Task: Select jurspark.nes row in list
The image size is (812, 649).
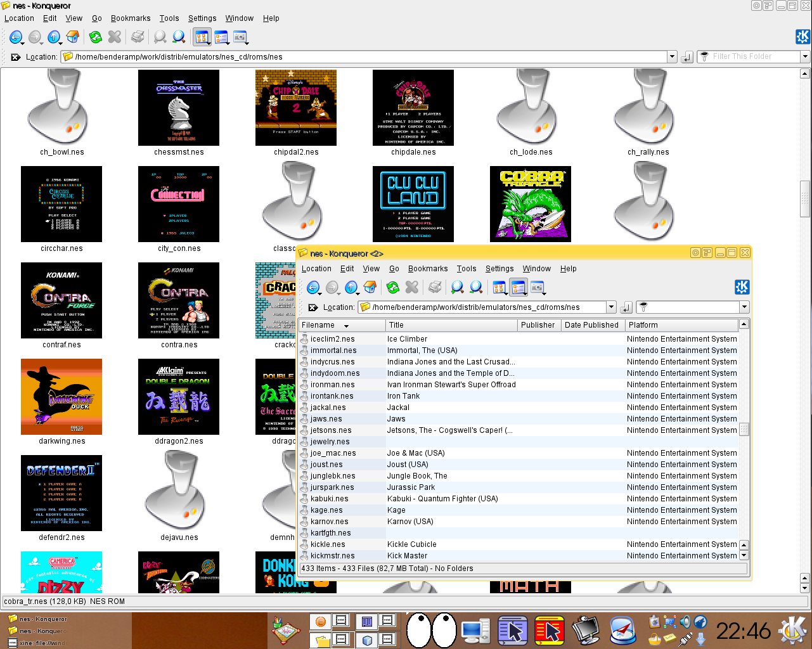Action: (519, 487)
